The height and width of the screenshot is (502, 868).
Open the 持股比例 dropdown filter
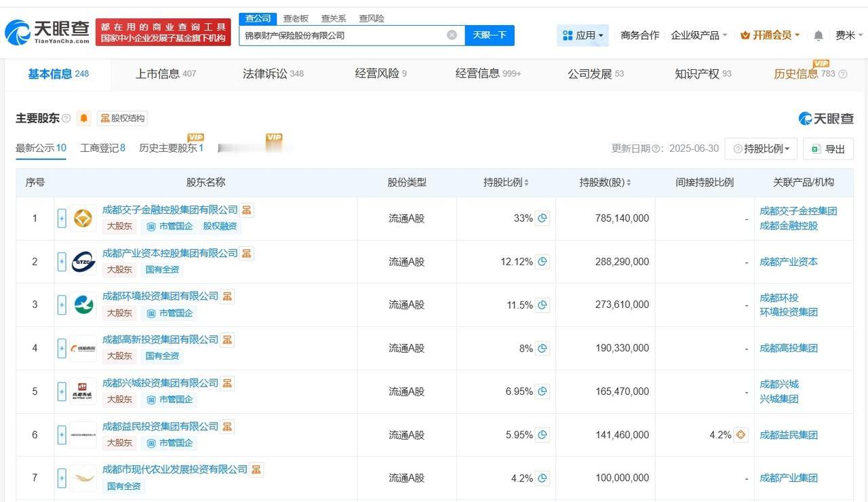tap(762, 149)
